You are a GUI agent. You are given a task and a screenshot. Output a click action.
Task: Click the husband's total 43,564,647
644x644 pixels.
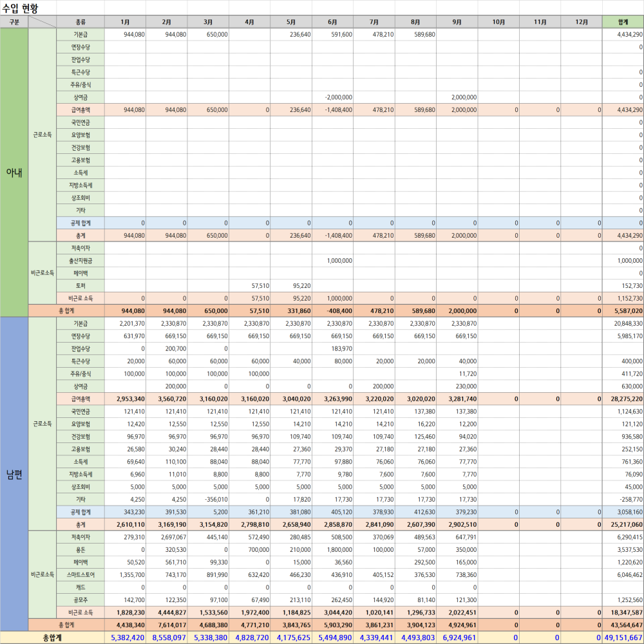point(623,625)
